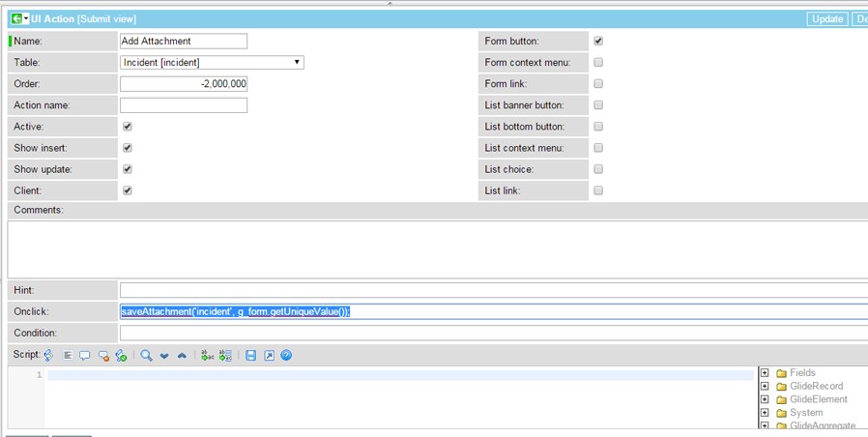Expand the GlideRecord tree node

(765, 386)
